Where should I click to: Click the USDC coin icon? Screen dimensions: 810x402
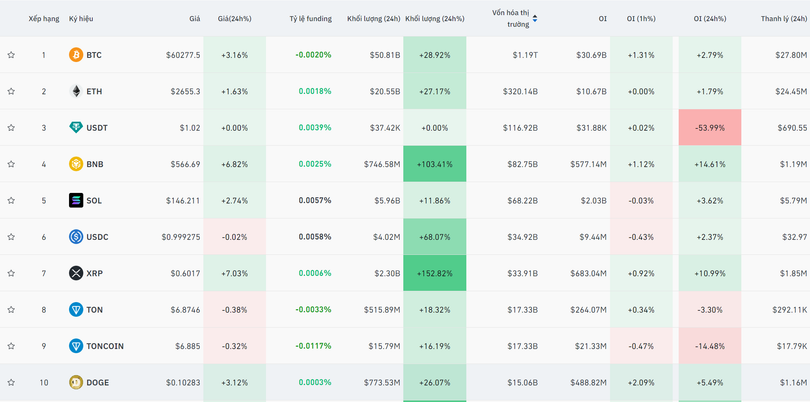click(x=76, y=237)
